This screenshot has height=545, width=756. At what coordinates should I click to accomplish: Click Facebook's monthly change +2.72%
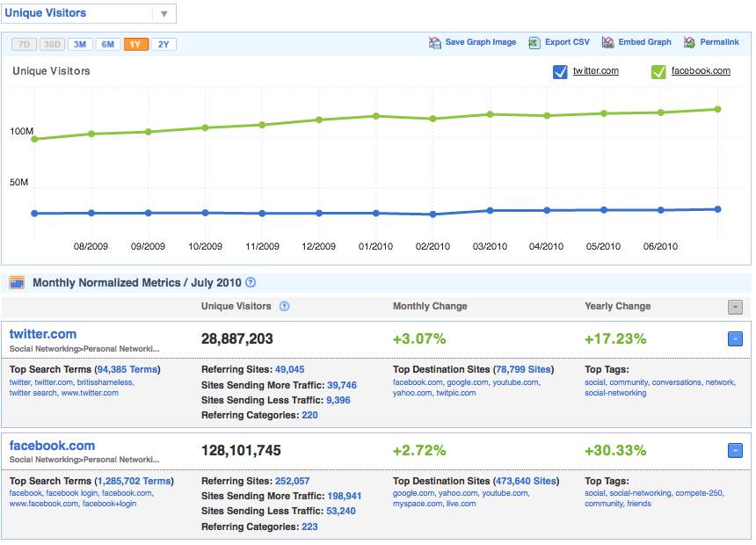click(419, 451)
